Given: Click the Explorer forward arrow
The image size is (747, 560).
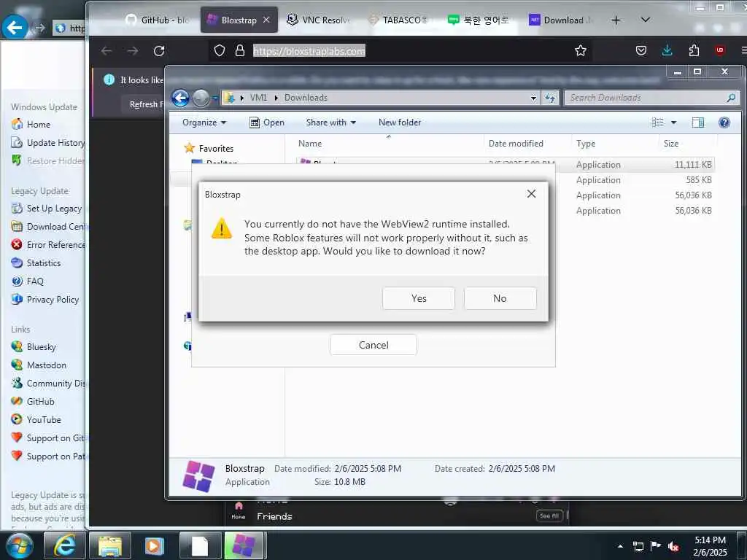Looking at the screenshot, I should 201,98.
